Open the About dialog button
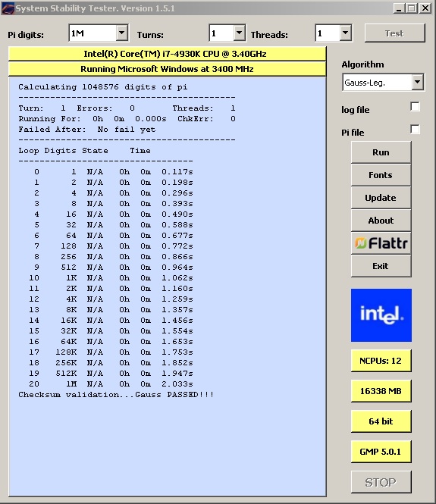 (x=381, y=221)
